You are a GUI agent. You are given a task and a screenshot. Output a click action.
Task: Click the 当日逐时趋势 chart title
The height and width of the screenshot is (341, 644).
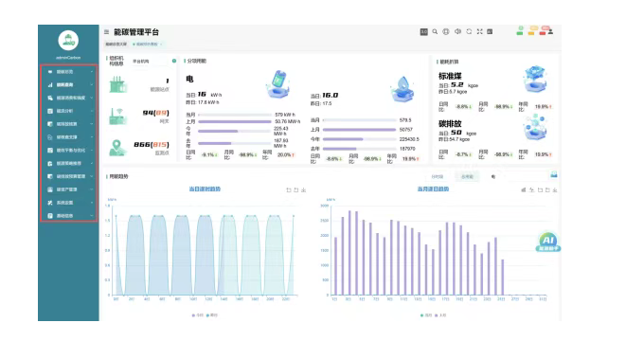pyautogui.click(x=205, y=189)
